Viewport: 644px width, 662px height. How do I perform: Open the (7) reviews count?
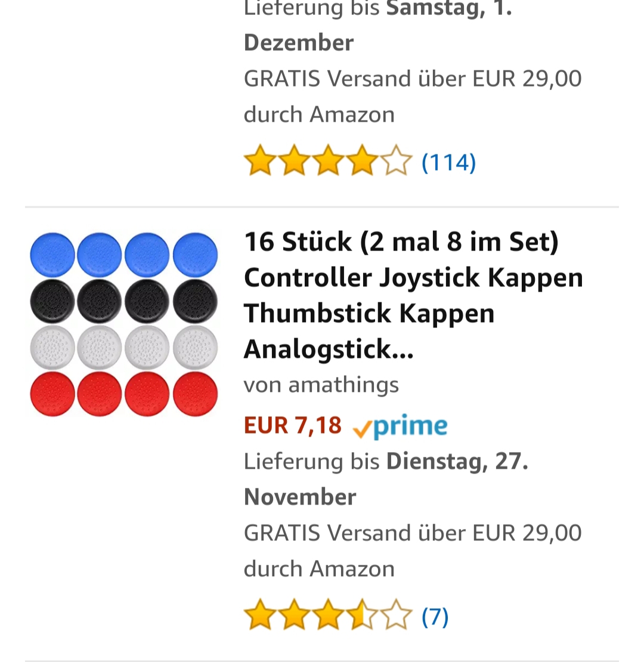435,617
